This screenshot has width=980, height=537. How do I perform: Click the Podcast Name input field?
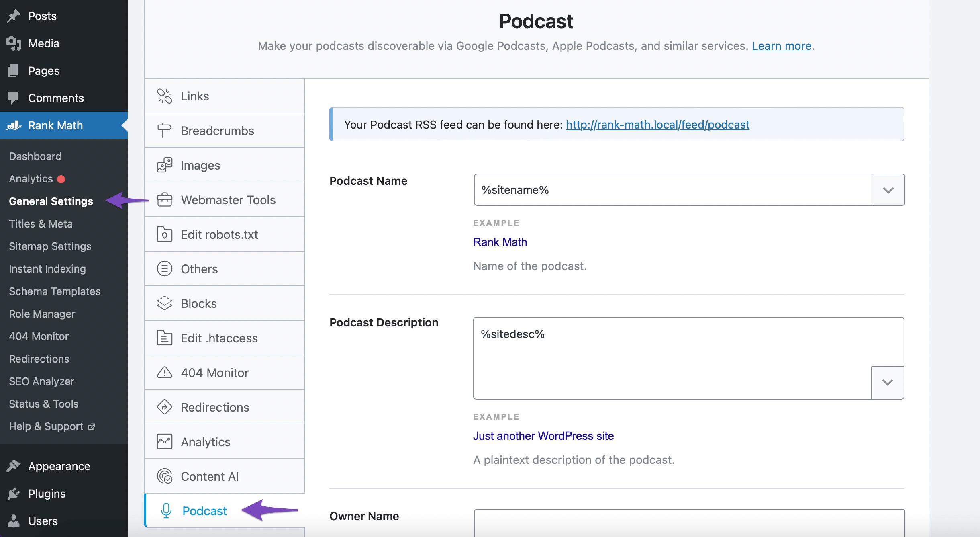[673, 190]
